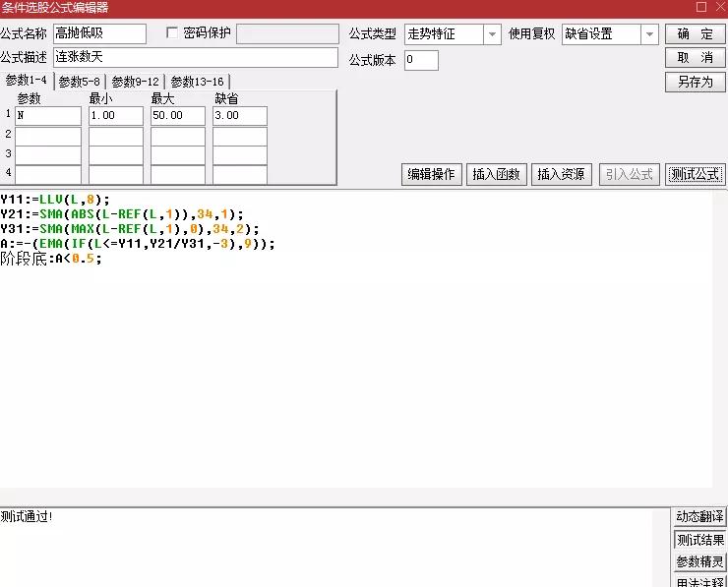Click the code line starting 'Y31:=SMA(MAX'
This screenshot has height=587, width=728.
(x=130, y=229)
